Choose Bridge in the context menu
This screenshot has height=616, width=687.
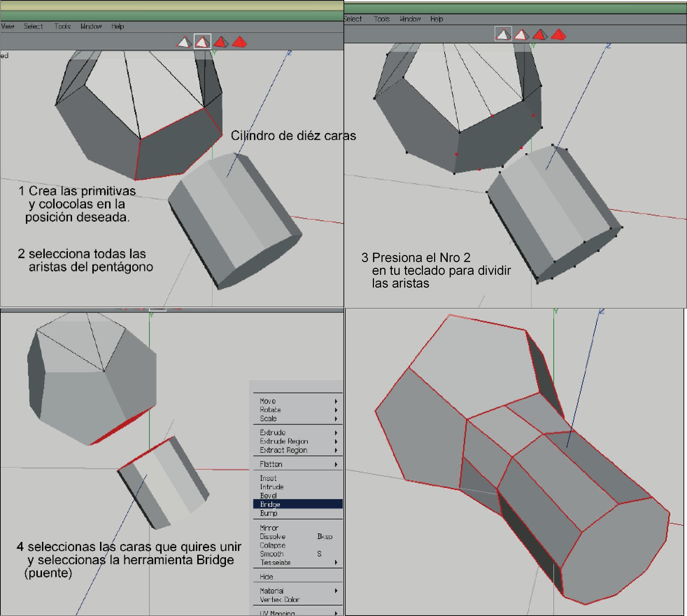270,504
